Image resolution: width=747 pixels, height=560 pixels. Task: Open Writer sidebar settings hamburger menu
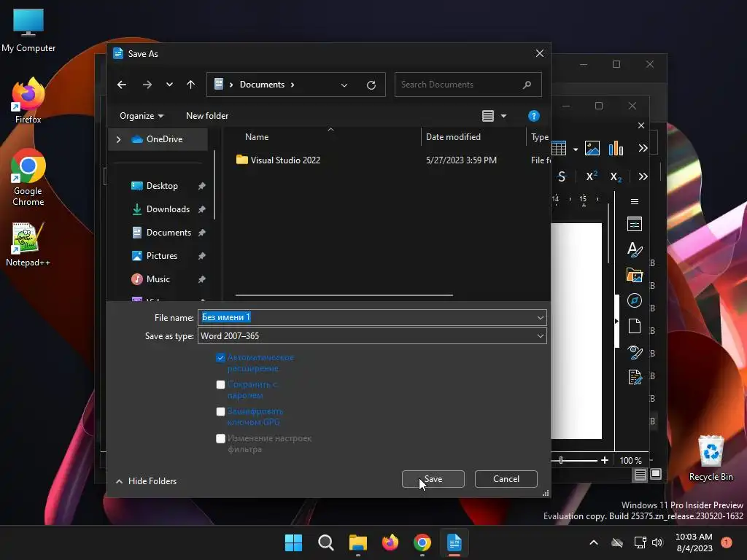tap(635, 201)
